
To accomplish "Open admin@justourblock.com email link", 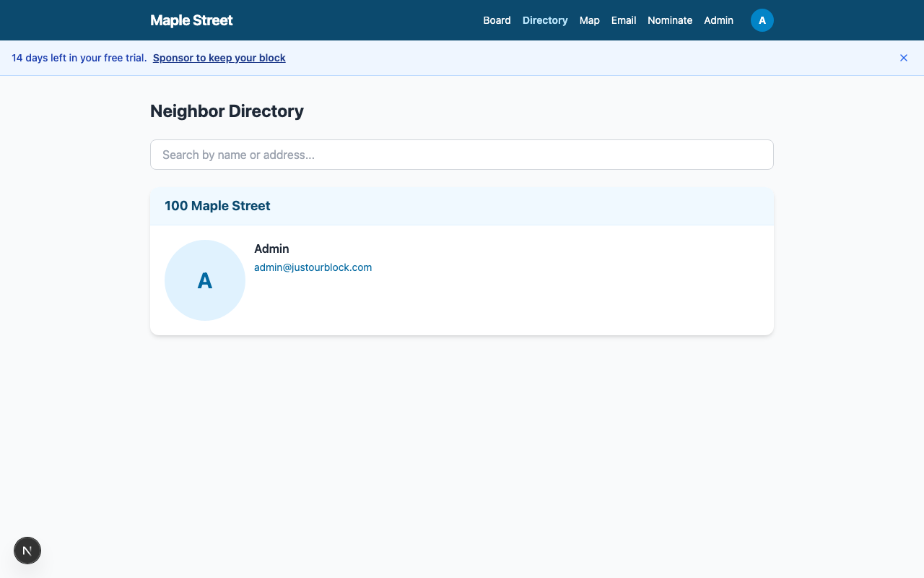I will (313, 267).
